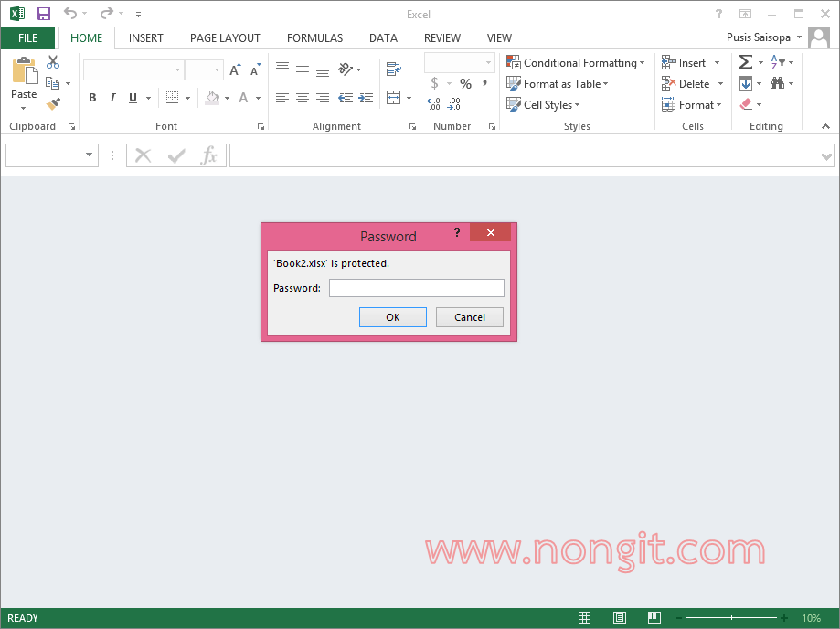
Task: Open the font name dropdown
Action: [177, 69]
